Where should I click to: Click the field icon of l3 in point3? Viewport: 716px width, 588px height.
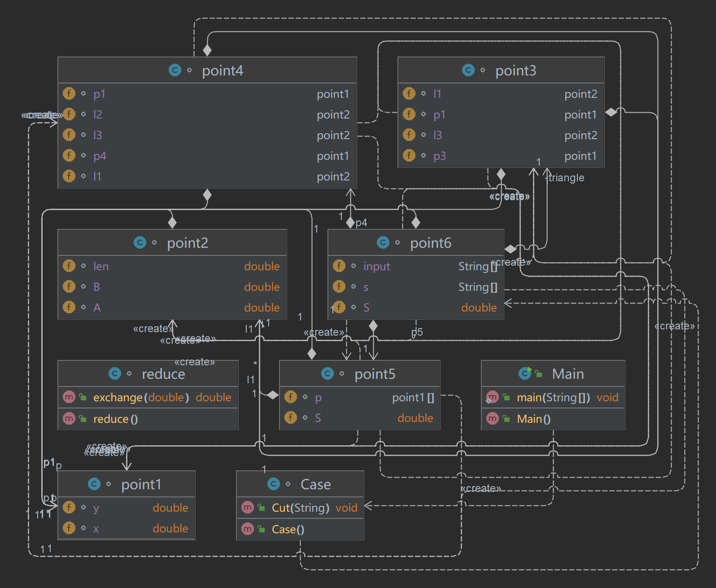tap(409, 135)
